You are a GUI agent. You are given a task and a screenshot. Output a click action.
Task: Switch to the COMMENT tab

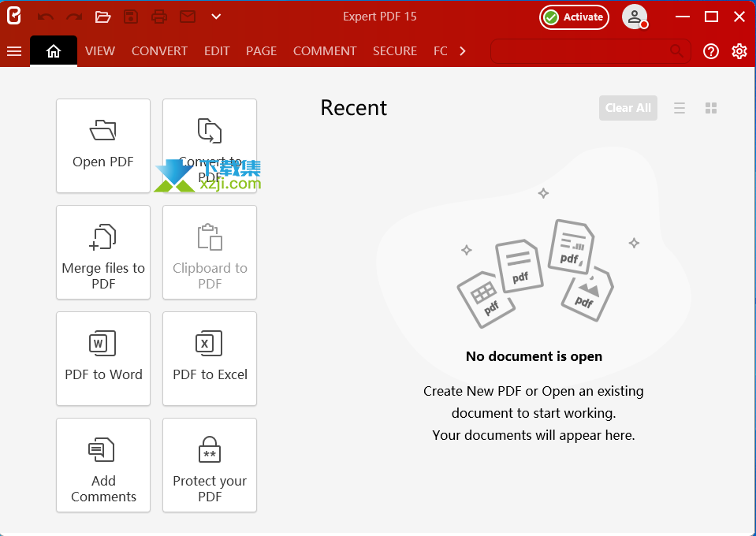click(x=325, y=51)
